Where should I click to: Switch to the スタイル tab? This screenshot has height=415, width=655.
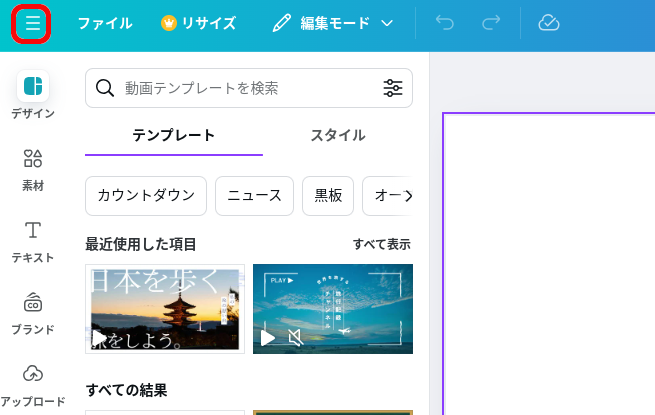pyautogui.click(x=337, y=135)
